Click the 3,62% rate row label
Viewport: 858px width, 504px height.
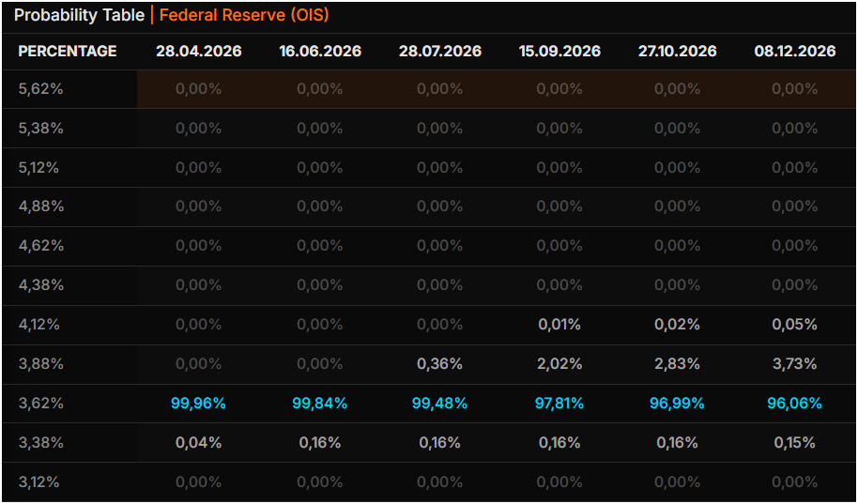[40, 403]
